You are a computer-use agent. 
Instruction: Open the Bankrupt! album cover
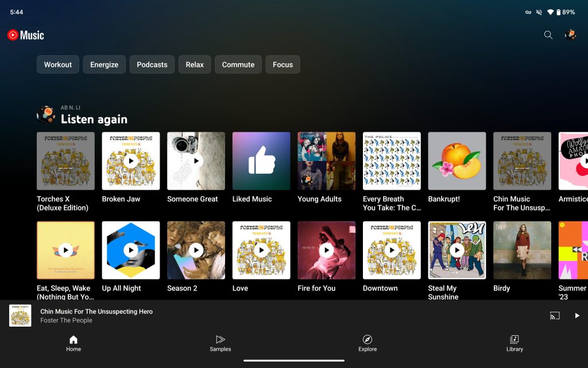457,161
